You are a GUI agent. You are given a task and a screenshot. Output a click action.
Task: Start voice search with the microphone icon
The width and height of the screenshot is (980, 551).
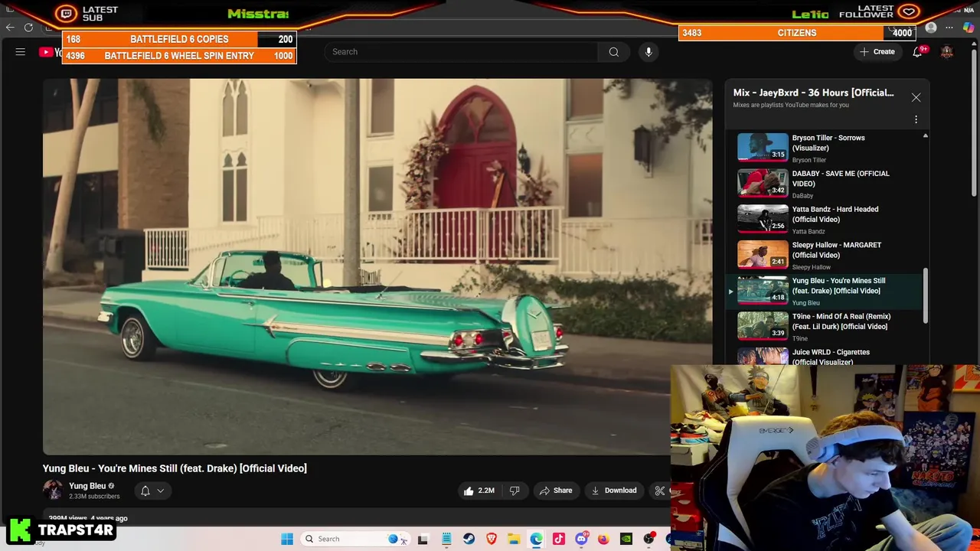pos(648,52)
